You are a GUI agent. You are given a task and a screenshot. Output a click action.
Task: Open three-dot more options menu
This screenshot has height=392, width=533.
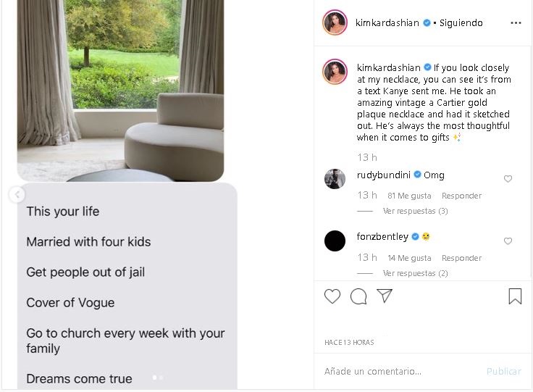[x=516, y=23]
